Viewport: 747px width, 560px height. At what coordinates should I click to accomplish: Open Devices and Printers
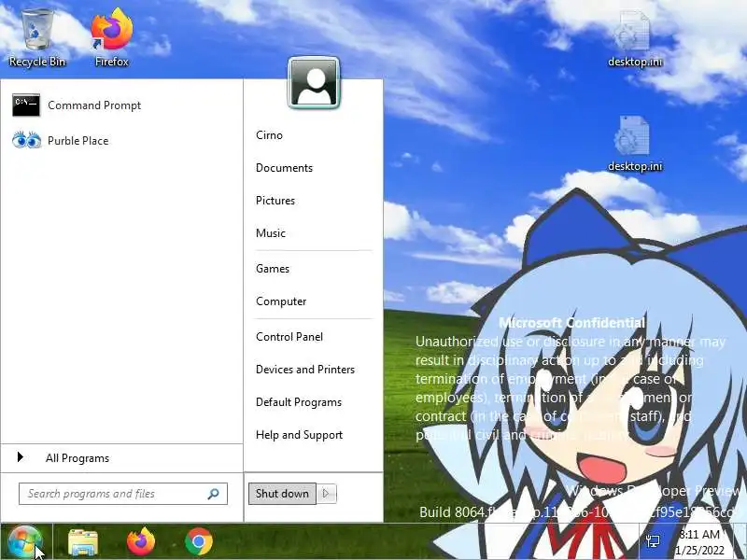305,370
